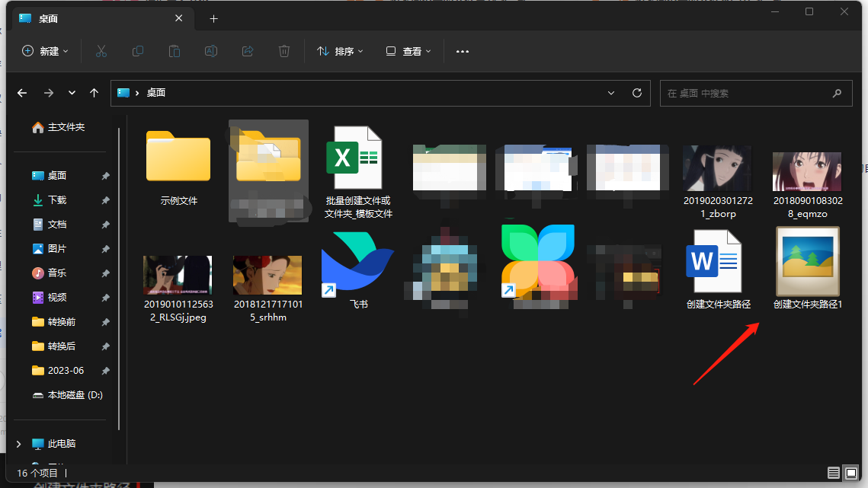
Task: Select 此电脑 in the sidebar
Action: (x=63, y=443)
